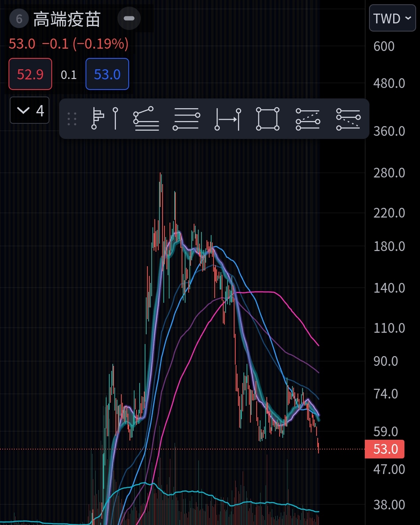Tap the 140.0 price axis label

coord(389,288)
